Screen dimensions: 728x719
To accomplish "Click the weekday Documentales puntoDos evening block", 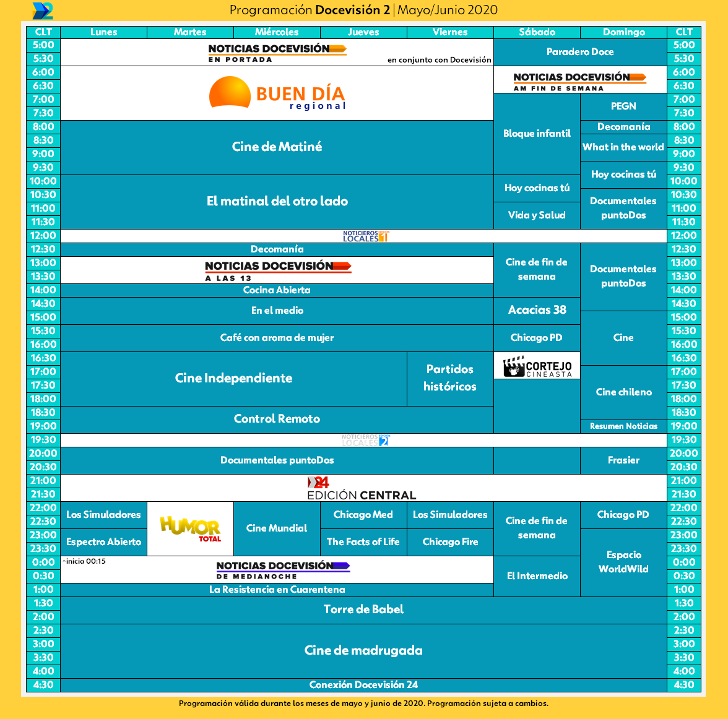I will point(277,460).
